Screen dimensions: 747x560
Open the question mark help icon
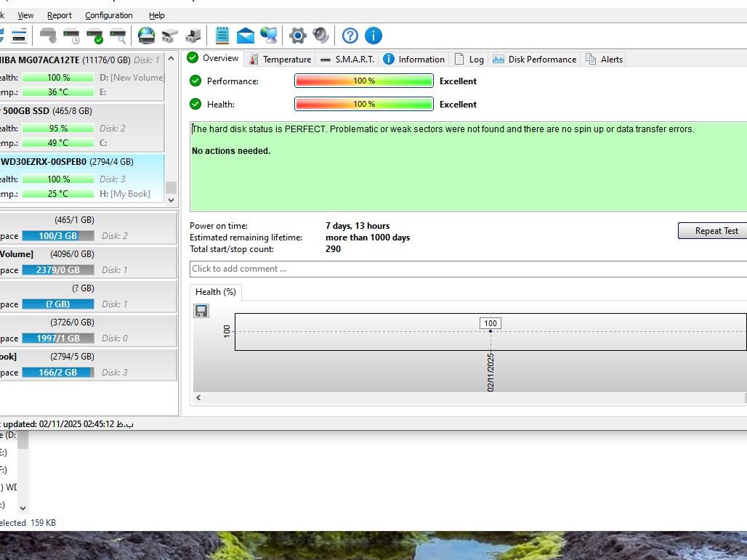pyautogui.click(x=350, y=36)
